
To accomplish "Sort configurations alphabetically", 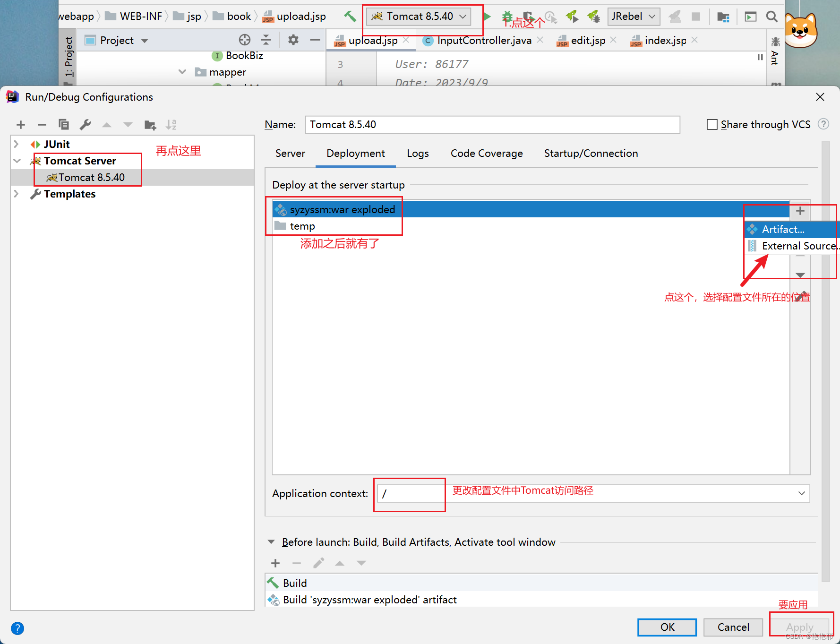I will tap(171, 124).
